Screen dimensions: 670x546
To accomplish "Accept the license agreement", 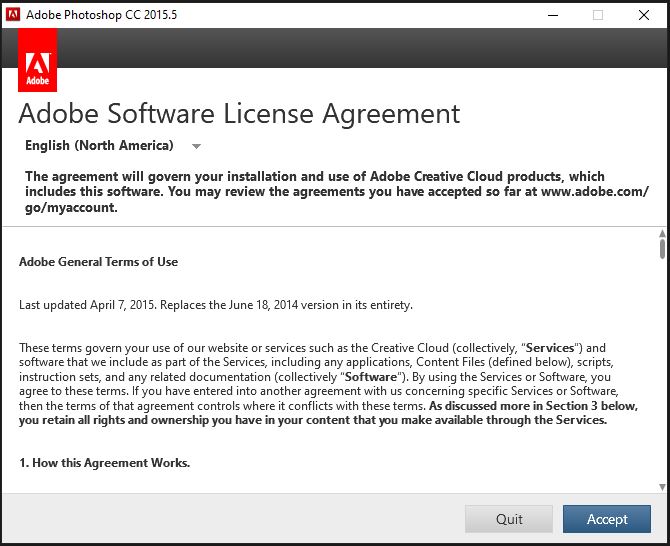I will coord(607,519).
